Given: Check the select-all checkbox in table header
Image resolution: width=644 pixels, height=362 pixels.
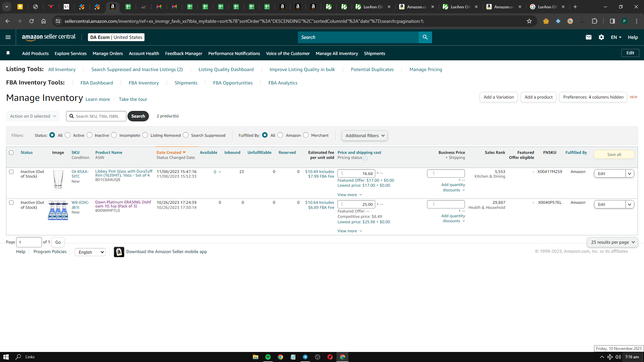Looking at the screenshot, I should (x=11, y=153).
